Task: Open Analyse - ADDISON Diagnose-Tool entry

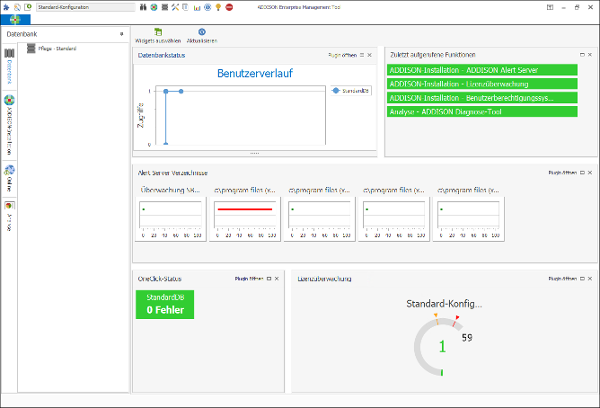Action: 482,112
